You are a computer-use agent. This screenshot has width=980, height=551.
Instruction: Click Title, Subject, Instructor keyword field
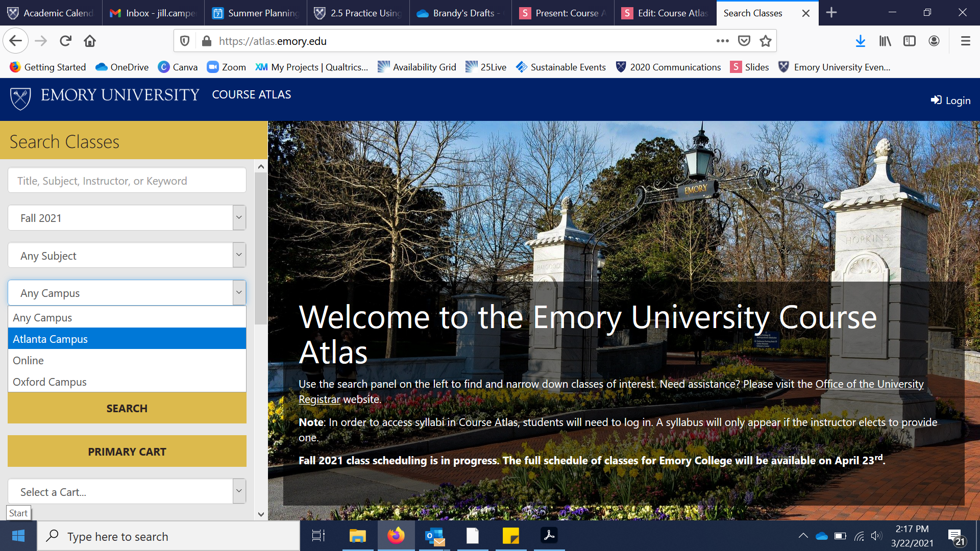tap(127, 181)
